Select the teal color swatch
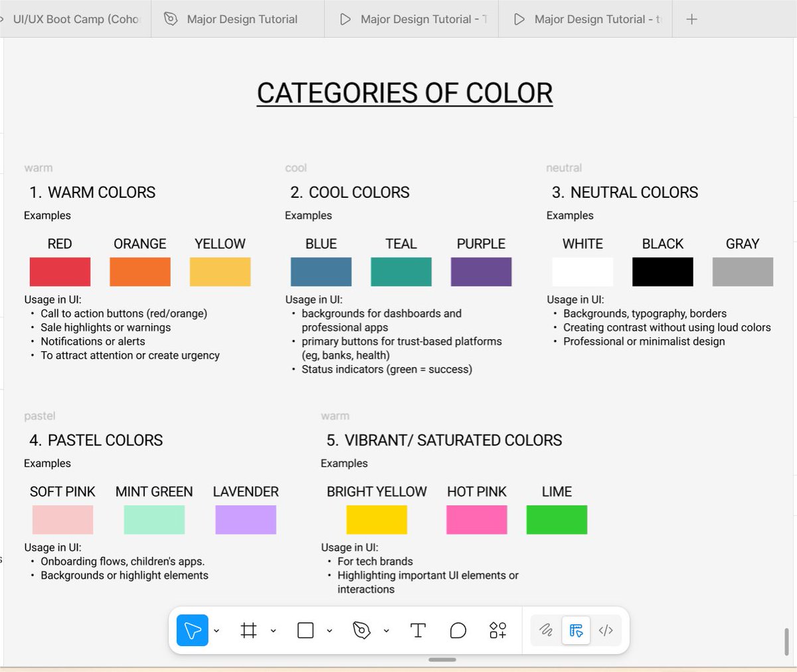 (401, 272)
